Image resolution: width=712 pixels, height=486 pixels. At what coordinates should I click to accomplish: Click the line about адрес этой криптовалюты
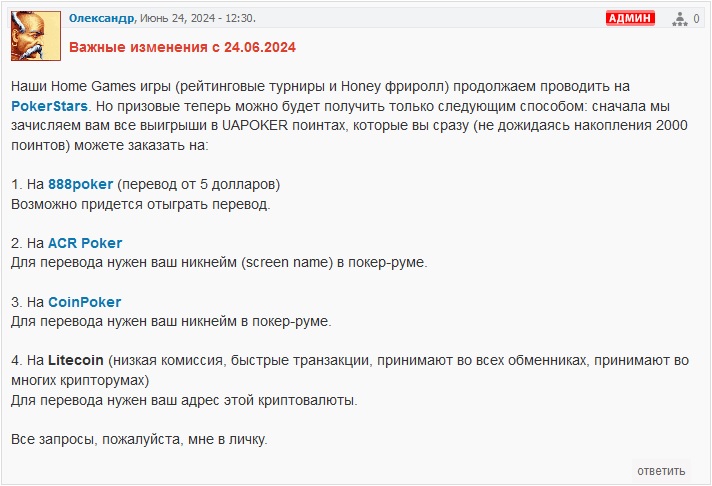click(x=184, y=401)
